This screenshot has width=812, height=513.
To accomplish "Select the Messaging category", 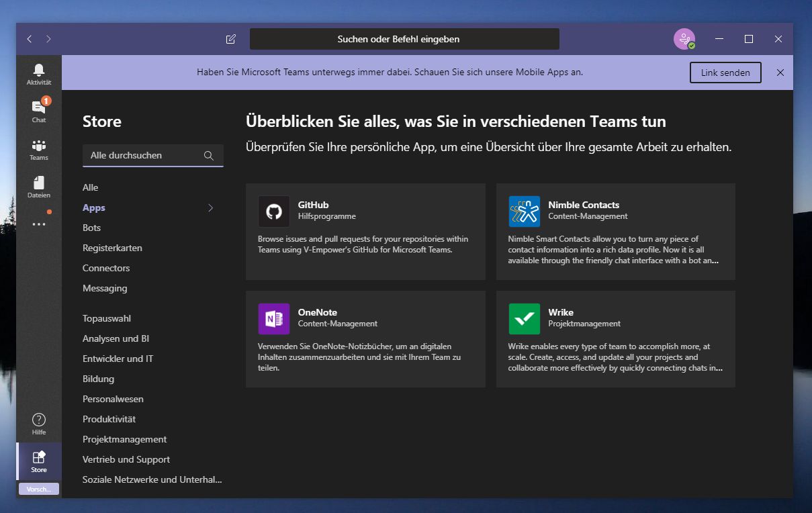I will pyautogui.click(x=105, y=288).
